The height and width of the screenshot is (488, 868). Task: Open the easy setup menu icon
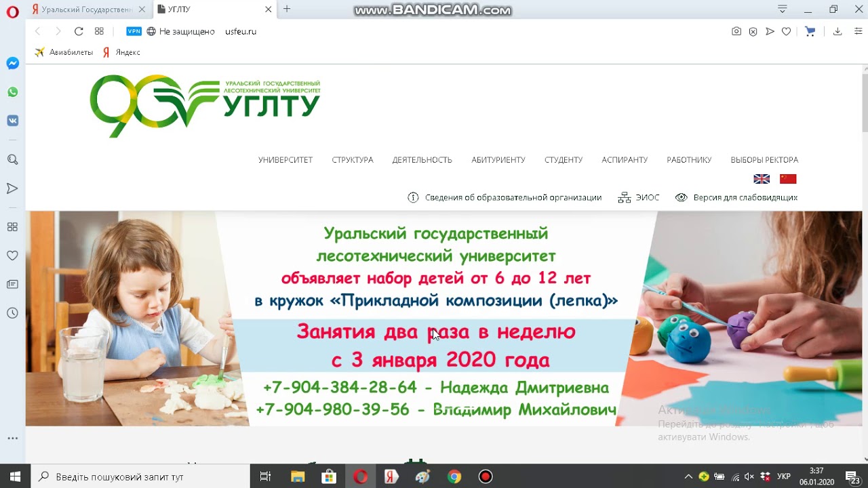point(858,31)
